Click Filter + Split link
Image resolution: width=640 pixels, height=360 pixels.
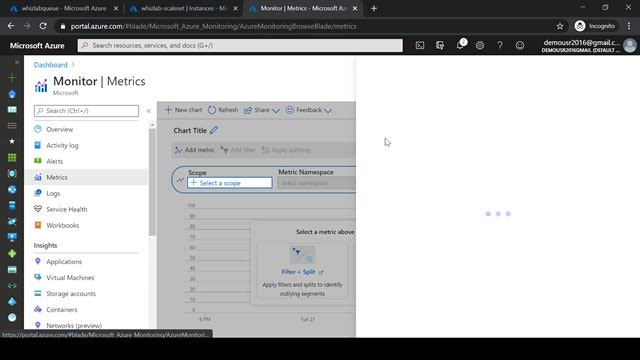[298, 272]
